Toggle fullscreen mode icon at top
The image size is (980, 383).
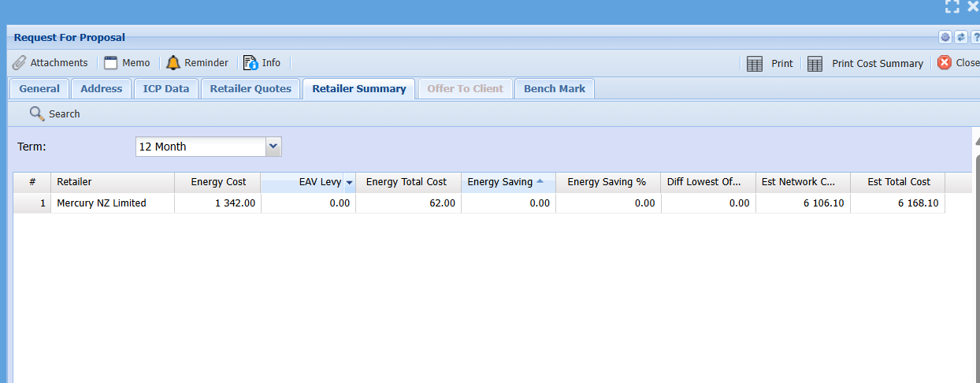952,6
